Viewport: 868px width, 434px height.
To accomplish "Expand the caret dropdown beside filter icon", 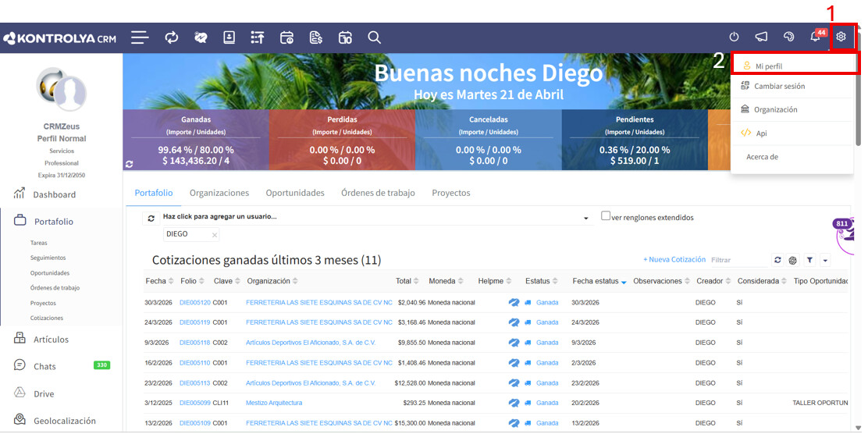I will pyautogui.click(x=825, y=261).
